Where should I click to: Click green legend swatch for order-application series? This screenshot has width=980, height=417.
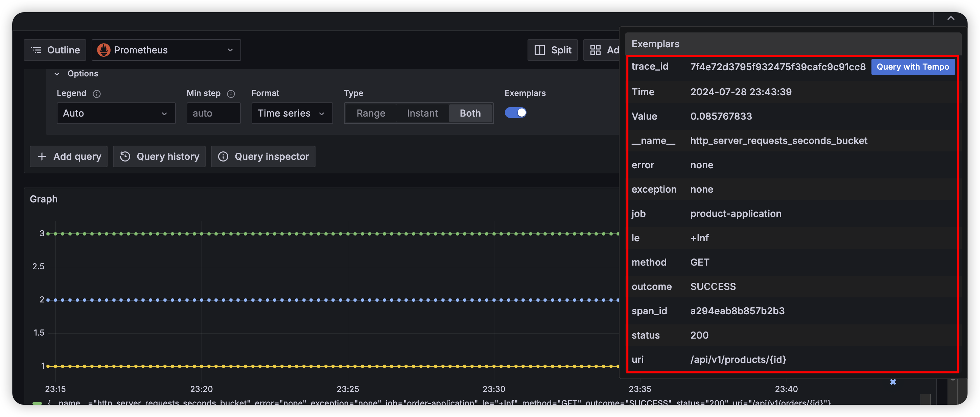coord(37,403)
